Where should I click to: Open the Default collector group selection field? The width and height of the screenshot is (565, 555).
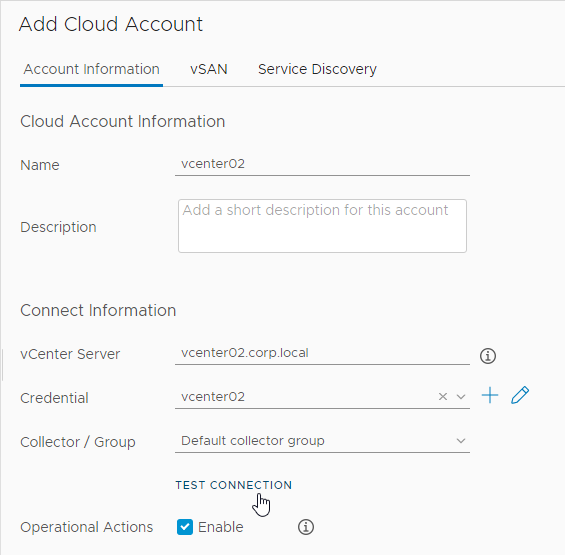click(322, 441)
